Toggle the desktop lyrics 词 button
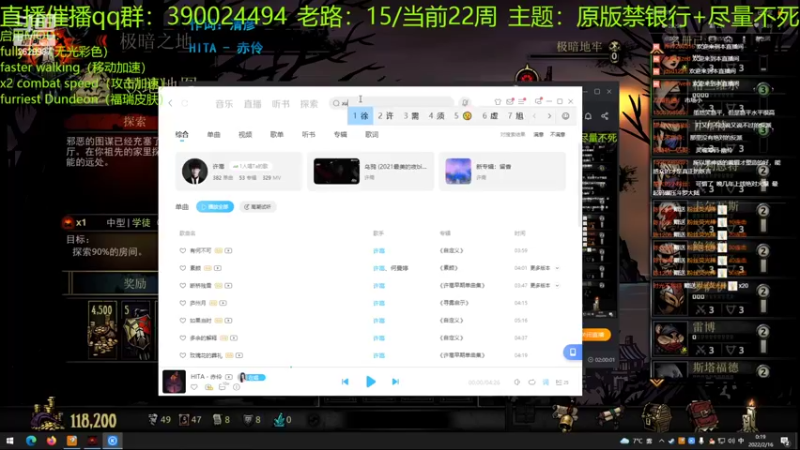Viewport: 800px width, 450px height. (x=546, y=382)
